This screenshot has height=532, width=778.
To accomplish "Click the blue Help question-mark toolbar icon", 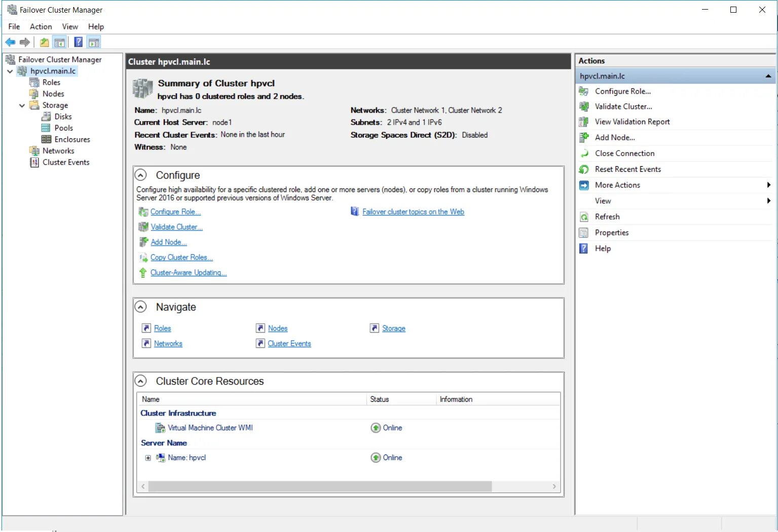I will point(79,42).
